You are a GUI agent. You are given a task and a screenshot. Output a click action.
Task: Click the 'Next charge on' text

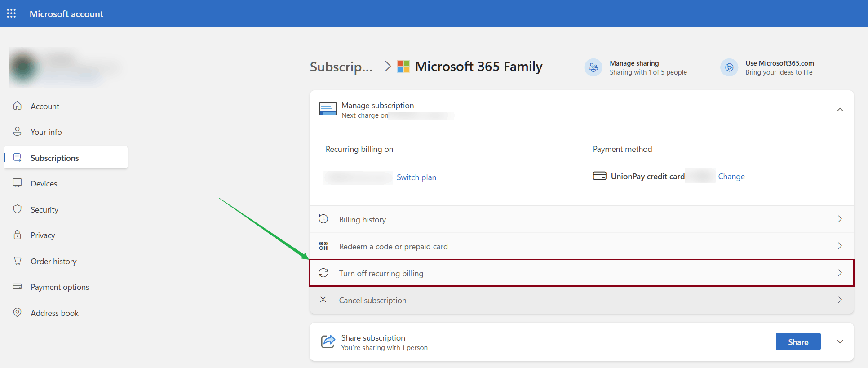(365, 115)
